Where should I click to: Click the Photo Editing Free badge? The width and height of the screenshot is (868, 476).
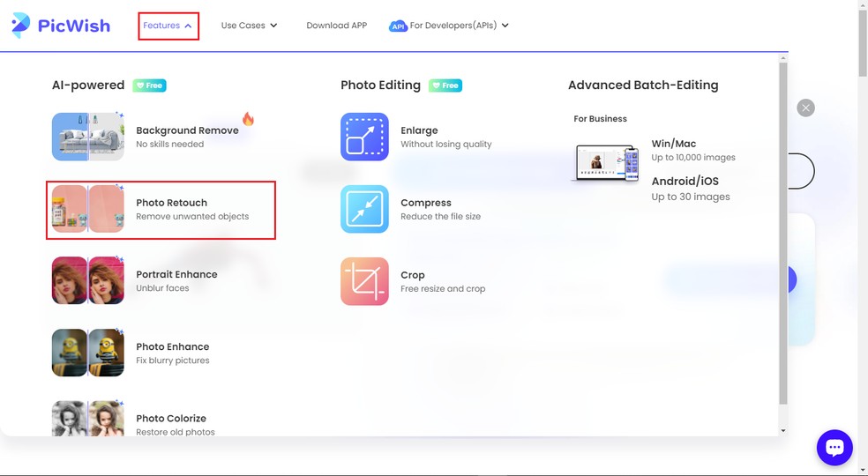click(445, 86)
